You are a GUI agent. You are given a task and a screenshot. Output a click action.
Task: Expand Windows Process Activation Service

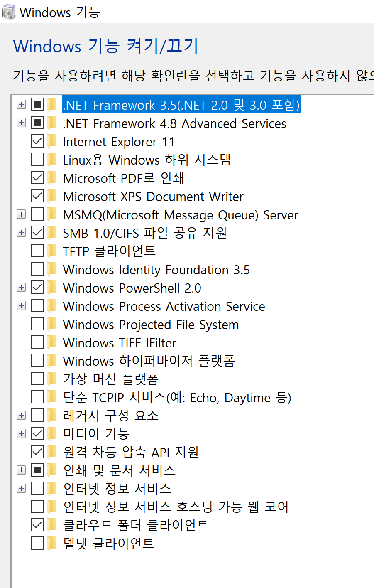click(x=21, y=305)
